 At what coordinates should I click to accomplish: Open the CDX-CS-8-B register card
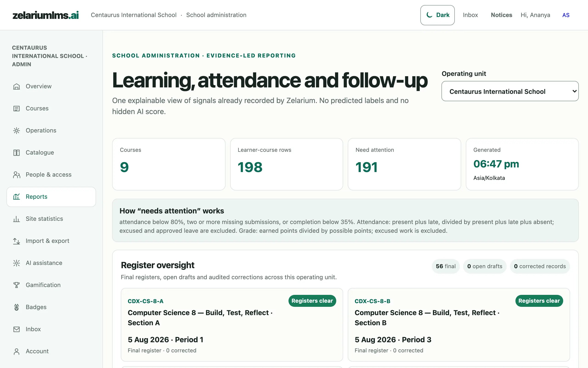459,325
